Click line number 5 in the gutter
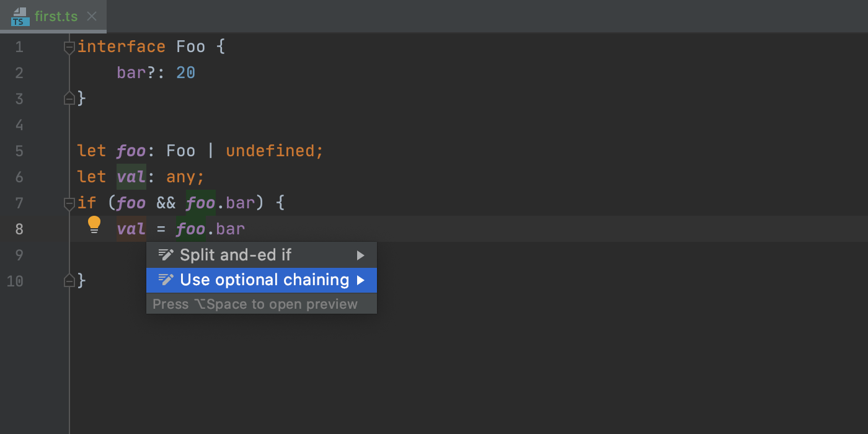Image resolution: width=868 pixels, height=434 pixels. (19, 151)
